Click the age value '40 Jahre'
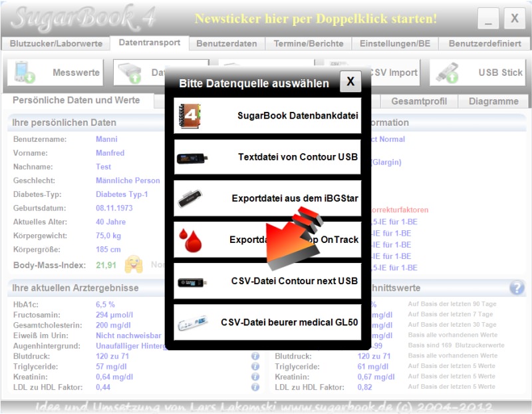Screen dimensions: 532x414 coord(110,222)
